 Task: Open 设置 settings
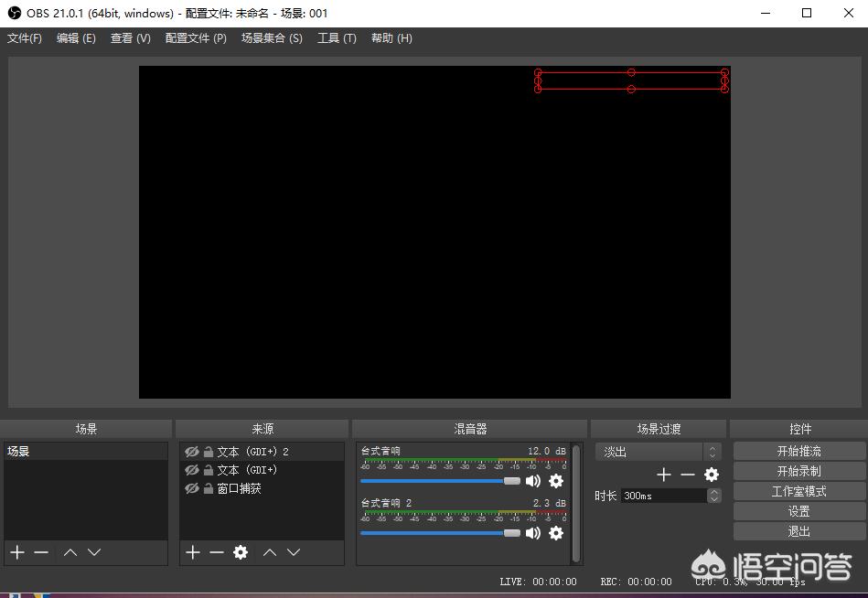point(798,511)
